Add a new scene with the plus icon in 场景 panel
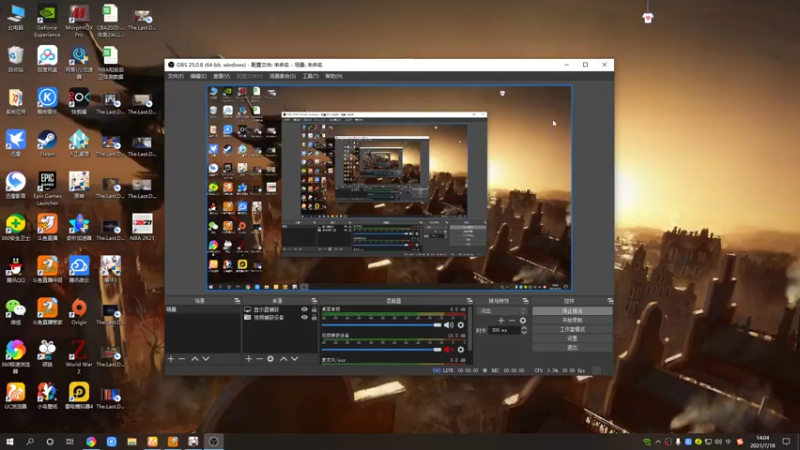The height and width of the screenshot is (450, 800). coord(171,359)
